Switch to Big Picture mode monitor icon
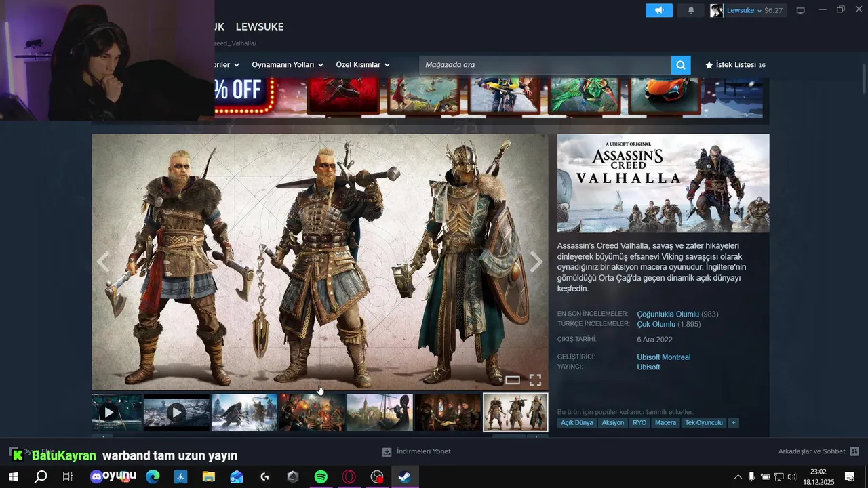The width and height of the screenshot is (868, 488). (x=800, y=11)
